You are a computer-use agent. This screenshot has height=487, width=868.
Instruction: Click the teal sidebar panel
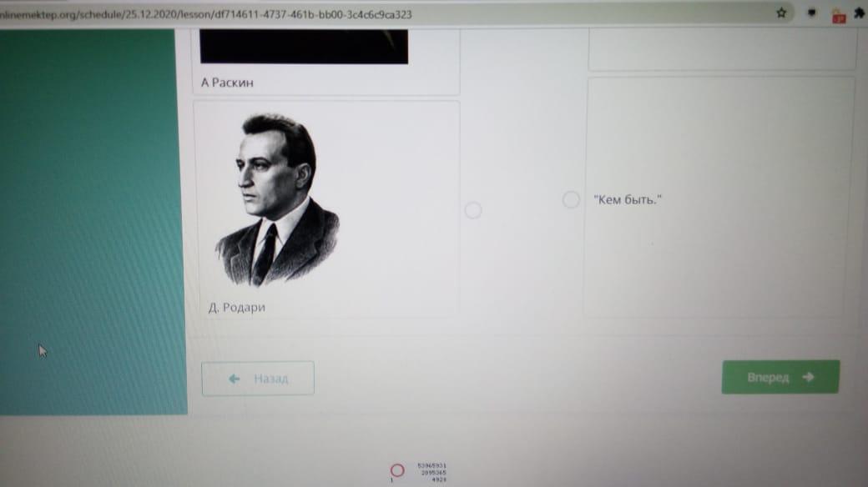(x=93, y=221)
